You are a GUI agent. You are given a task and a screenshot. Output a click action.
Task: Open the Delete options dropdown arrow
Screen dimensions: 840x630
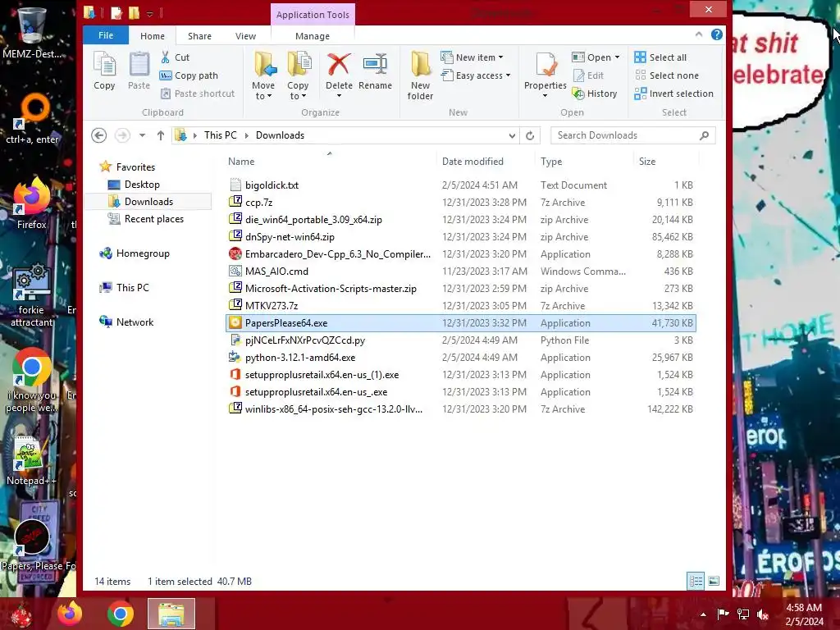[x=339, y=96]
